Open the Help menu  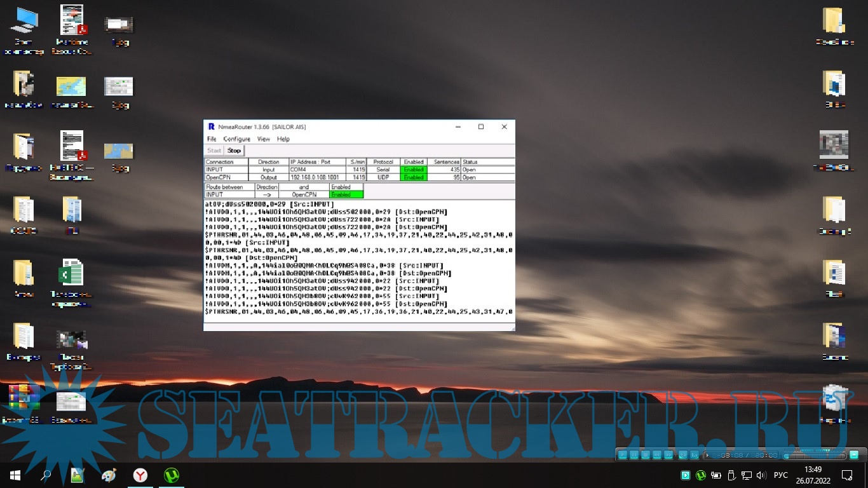[283, 139]
